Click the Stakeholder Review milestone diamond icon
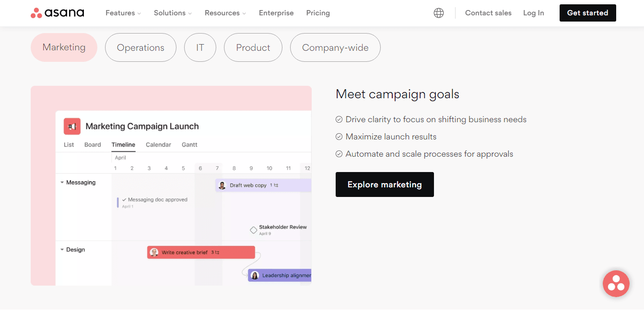The height and width of the screenshot is (311, 644). pos(254,230)
